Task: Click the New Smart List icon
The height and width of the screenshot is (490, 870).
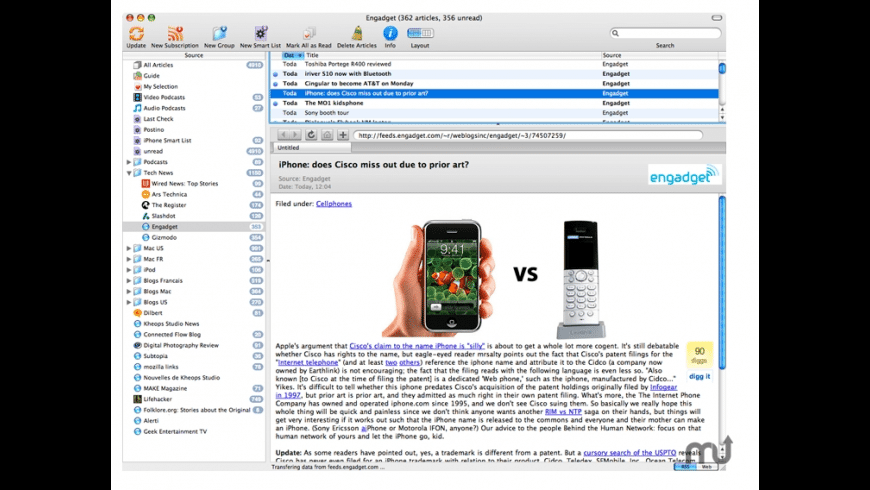Action: (x=260, y=34)
